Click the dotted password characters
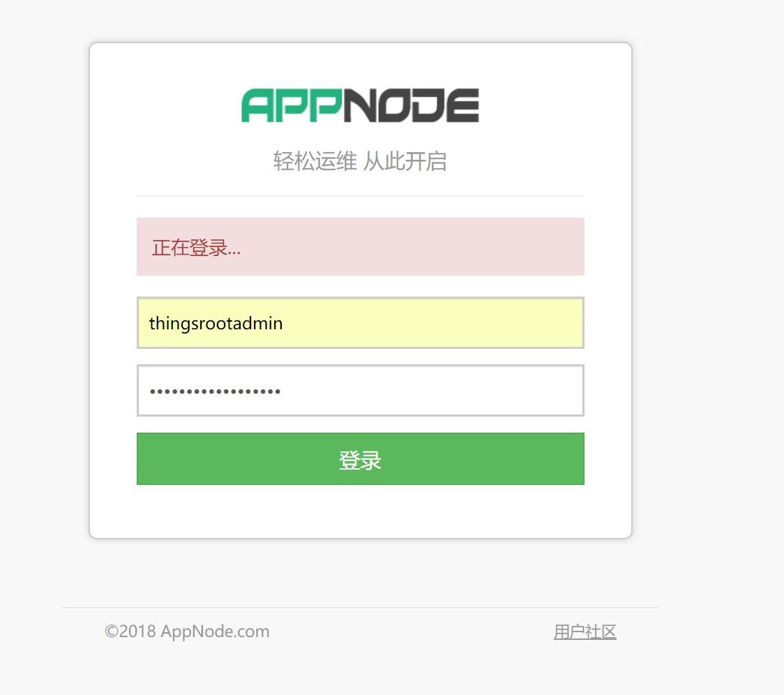The width and height of the screenshot is (784, 695). click(215, 390)
